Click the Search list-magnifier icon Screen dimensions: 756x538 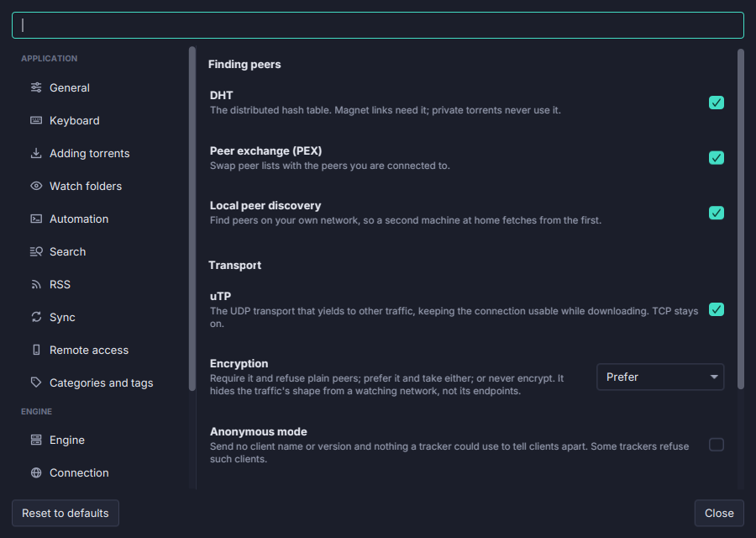coord(36,251)
